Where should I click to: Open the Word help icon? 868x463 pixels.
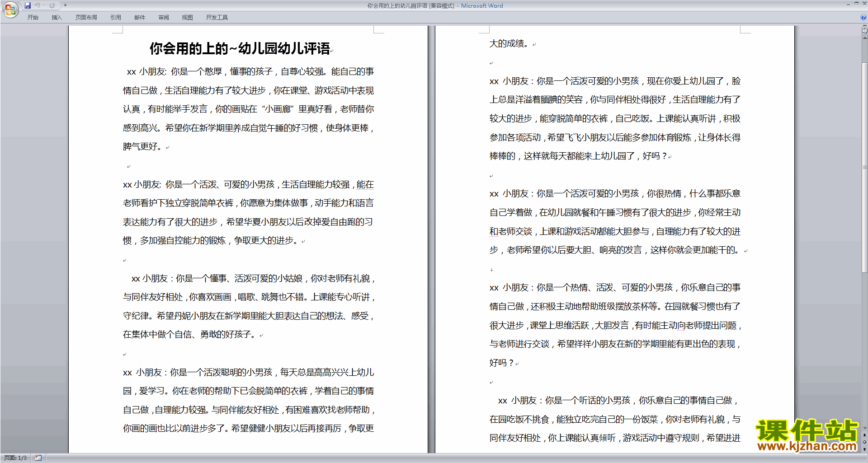point(863,17)
